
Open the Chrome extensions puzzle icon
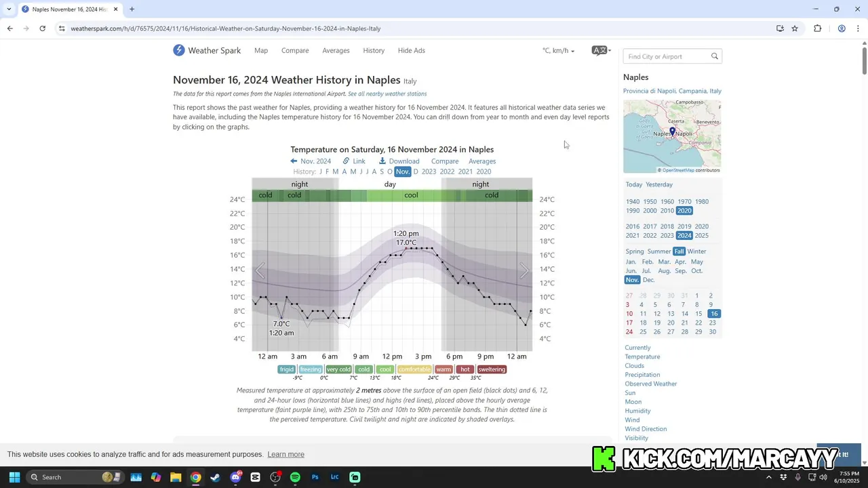[817, 28]
